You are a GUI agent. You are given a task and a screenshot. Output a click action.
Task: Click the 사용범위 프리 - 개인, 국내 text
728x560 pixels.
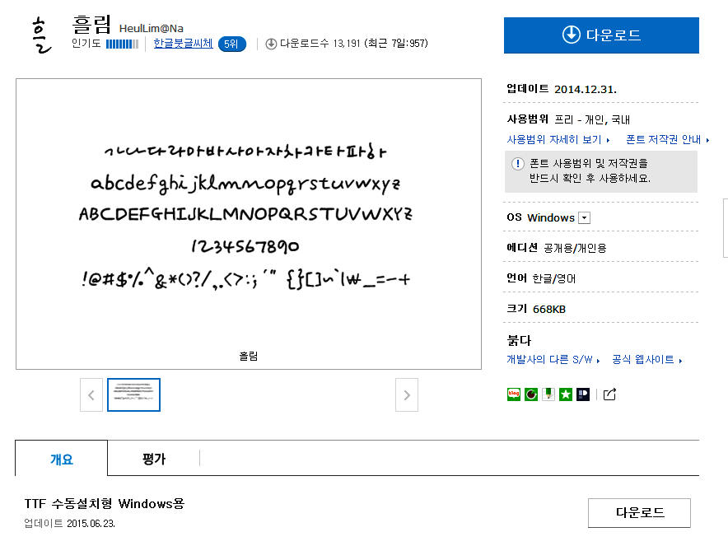point(567,119)
